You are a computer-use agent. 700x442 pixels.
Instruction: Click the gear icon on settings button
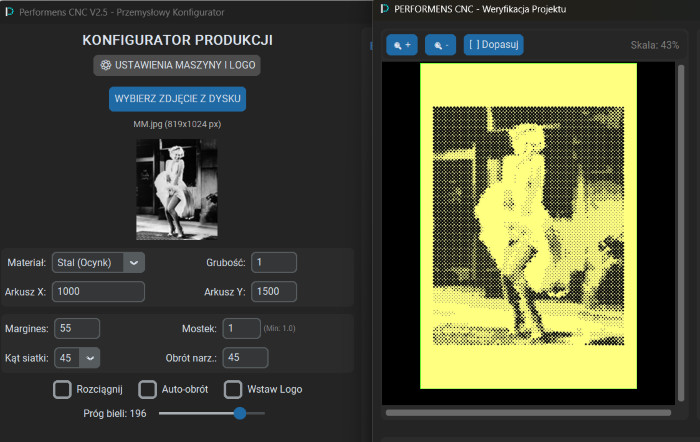point(105,65)
